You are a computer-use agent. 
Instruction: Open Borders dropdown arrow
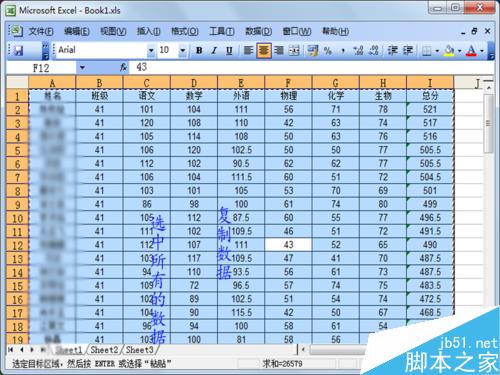pyautogui.click(x=437, y=51)
